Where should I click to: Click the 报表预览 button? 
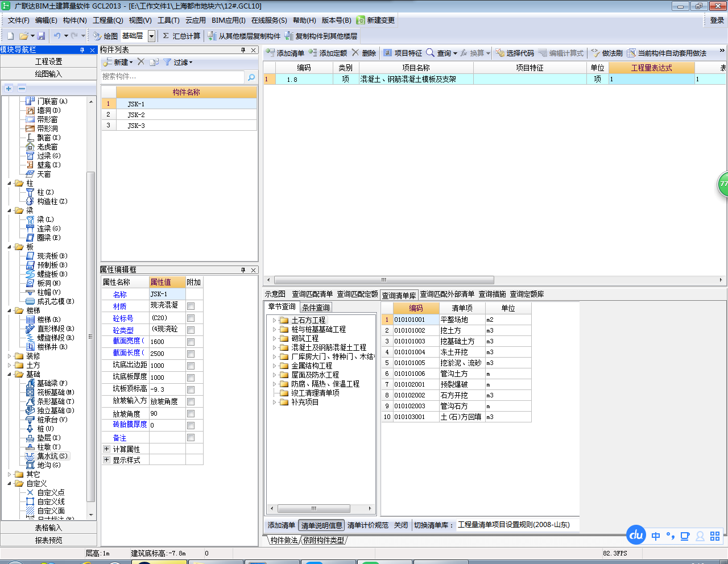click(49, 540)
